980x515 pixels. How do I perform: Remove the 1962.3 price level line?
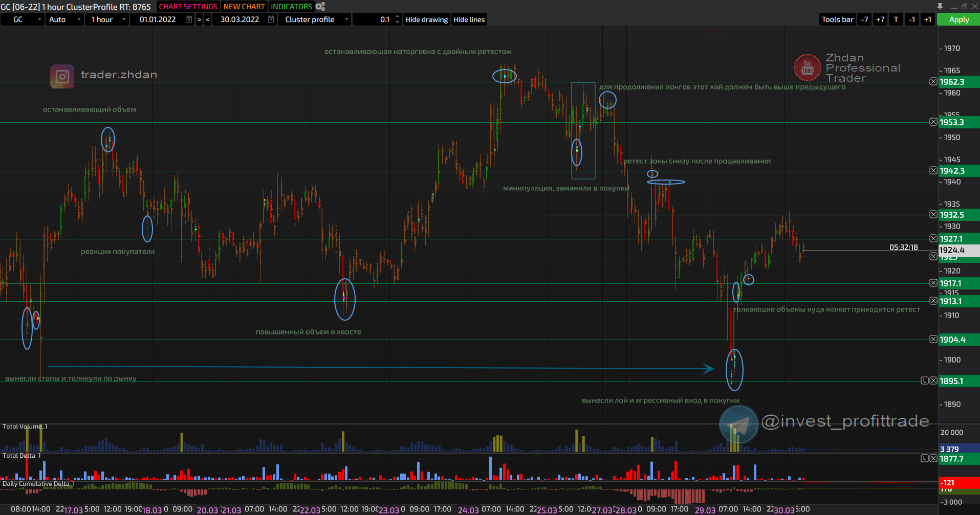(x=933, y=82)
